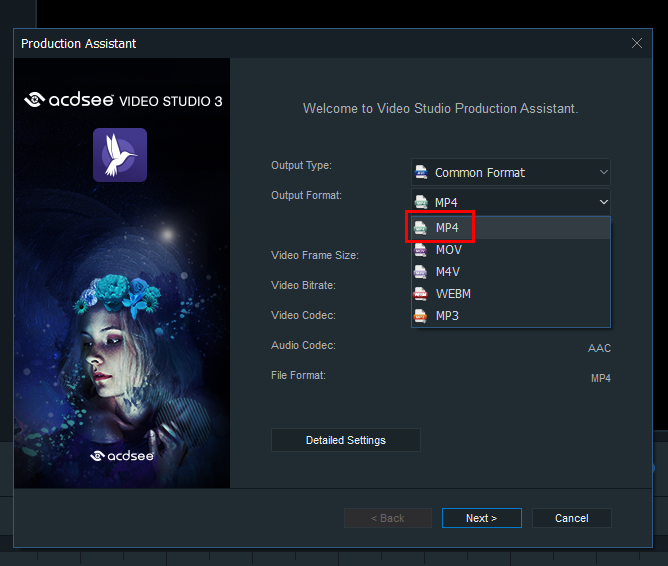Click the MOV file type icon

(420, 250)
